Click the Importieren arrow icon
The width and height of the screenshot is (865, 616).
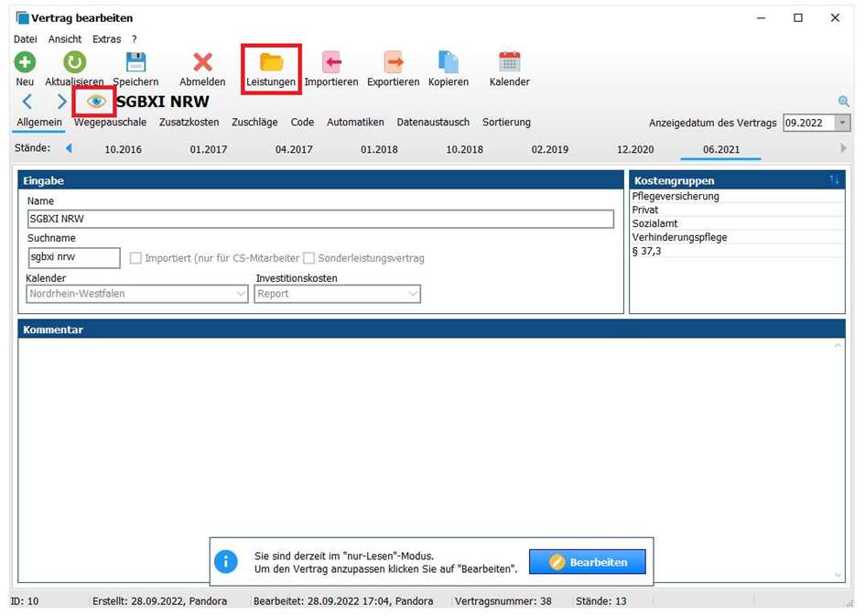tap(331, 61)
